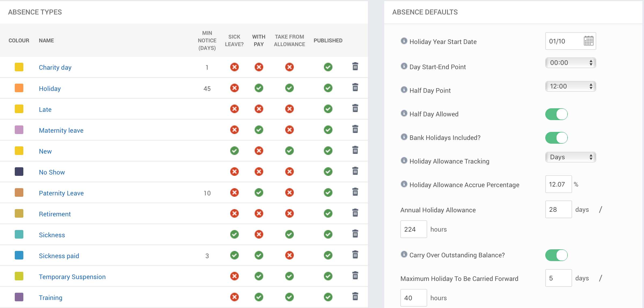Click the purple Training colour swatch
644x308 pixels.
[19, 297]
